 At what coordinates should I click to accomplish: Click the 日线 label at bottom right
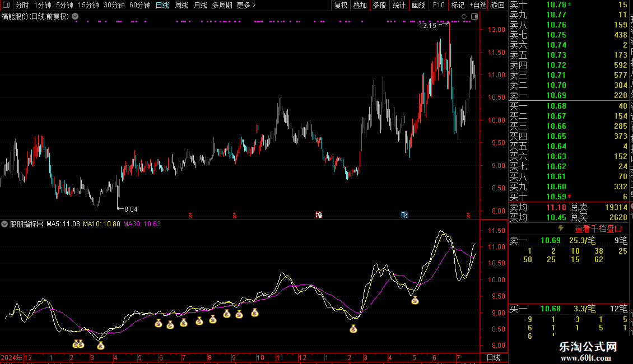(494, 357)
